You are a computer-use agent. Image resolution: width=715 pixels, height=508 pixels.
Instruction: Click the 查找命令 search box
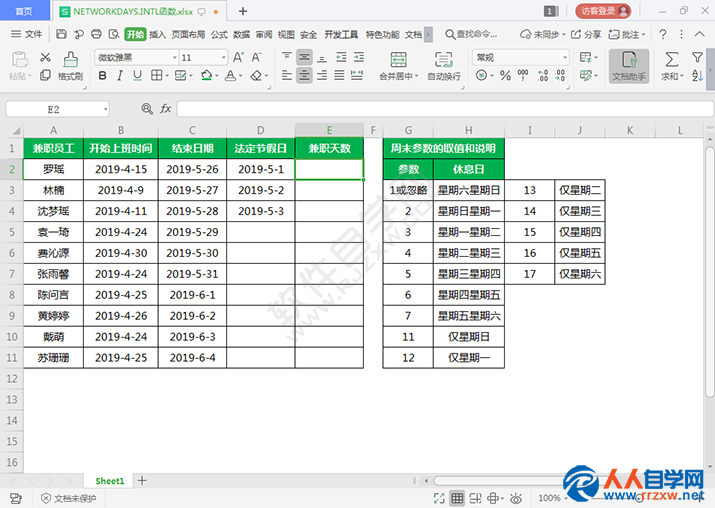point(471,34)
